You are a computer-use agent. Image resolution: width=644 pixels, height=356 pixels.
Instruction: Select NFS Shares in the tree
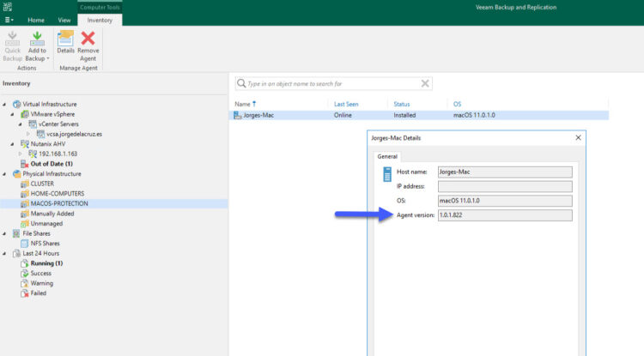pyautogui.click(x=45, y=244)
